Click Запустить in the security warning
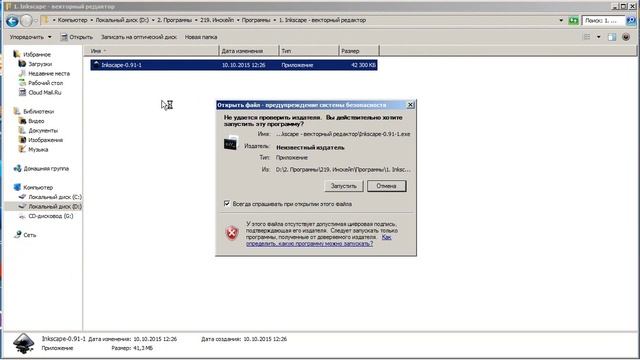The image size is (640, 360). coord(343,186)
